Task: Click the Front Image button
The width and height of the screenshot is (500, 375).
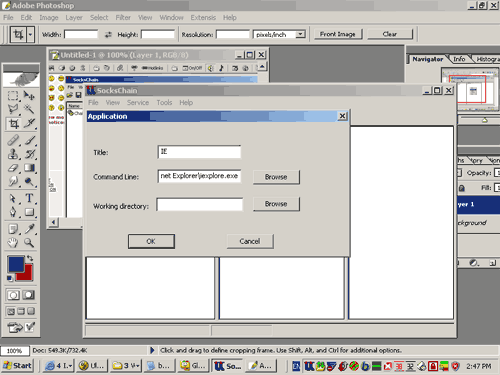Action: (x=338, y=34)
